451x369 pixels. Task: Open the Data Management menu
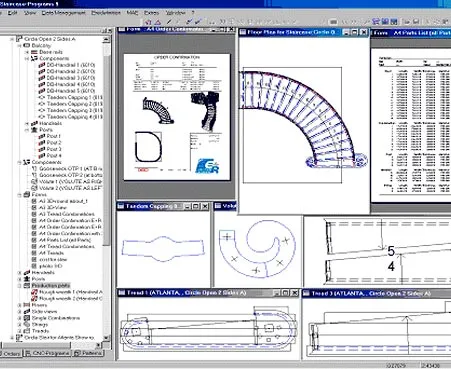coord(64,13)
